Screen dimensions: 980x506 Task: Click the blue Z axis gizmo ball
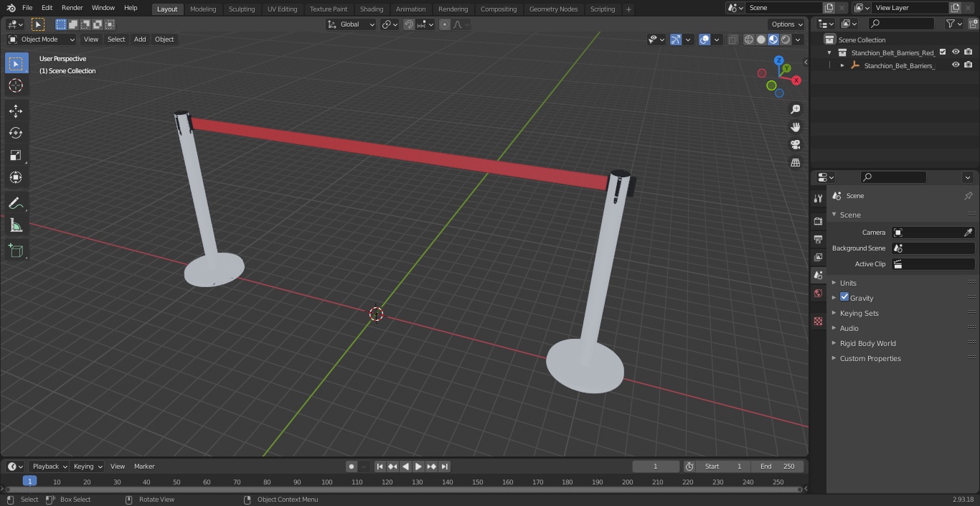point(778,61)
